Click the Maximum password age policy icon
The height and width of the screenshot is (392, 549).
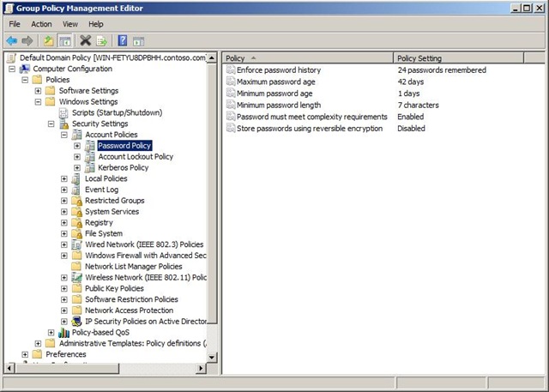pos(231,81)
